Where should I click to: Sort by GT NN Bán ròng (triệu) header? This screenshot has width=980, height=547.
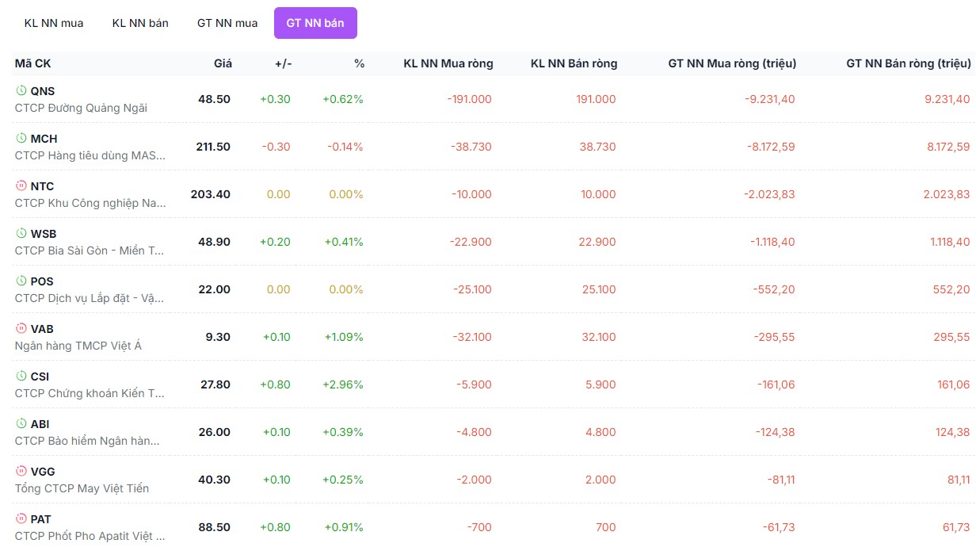pos(909,63)
